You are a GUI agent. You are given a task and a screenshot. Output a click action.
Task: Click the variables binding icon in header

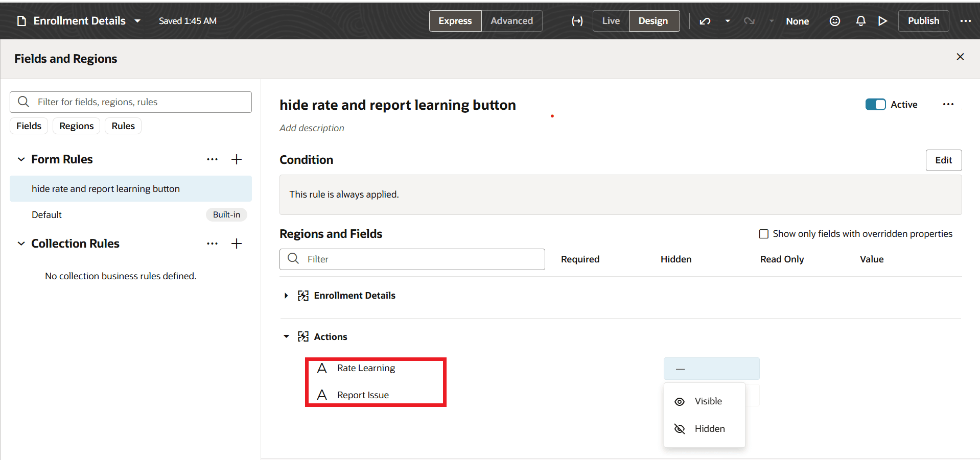577,21
